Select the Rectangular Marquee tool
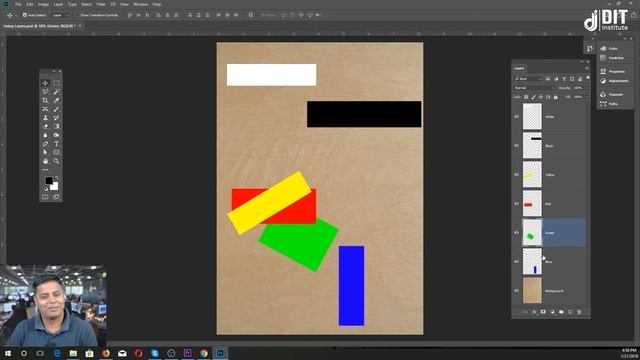This screenshot has width=640, height=360. [x=56, y=83]
